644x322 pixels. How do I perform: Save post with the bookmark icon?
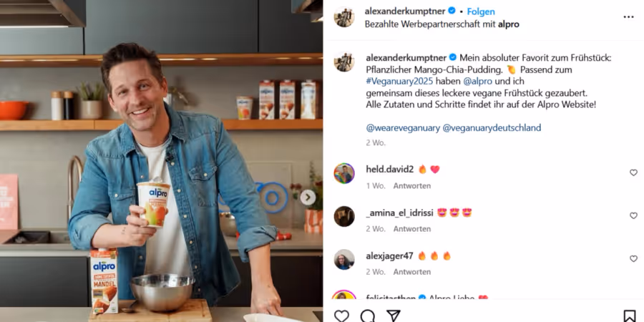point(629,316)
